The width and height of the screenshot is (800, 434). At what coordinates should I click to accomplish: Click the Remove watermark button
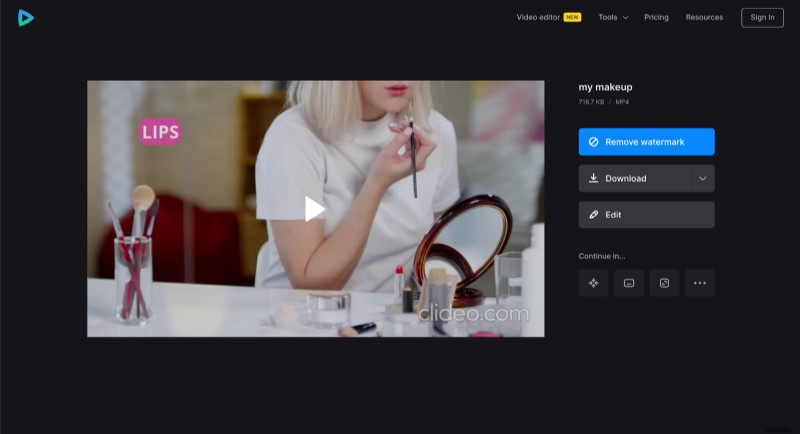(x=646, y=142)
